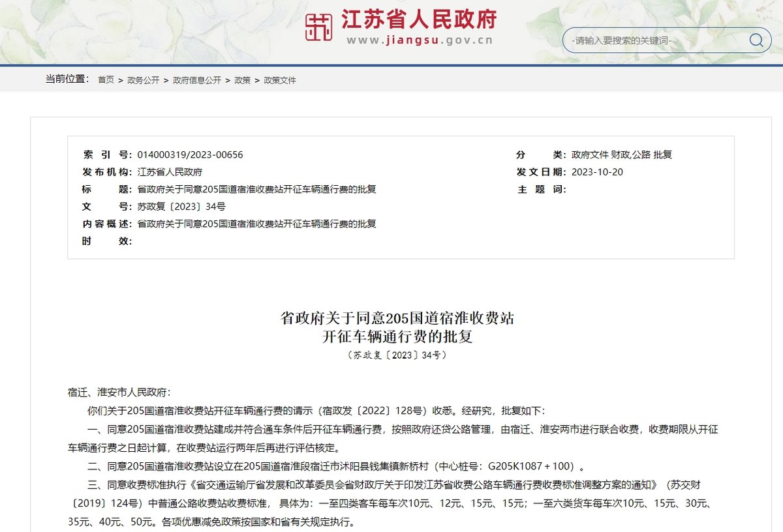
Task: Click the document number below the heading
Action: [397, 355]
